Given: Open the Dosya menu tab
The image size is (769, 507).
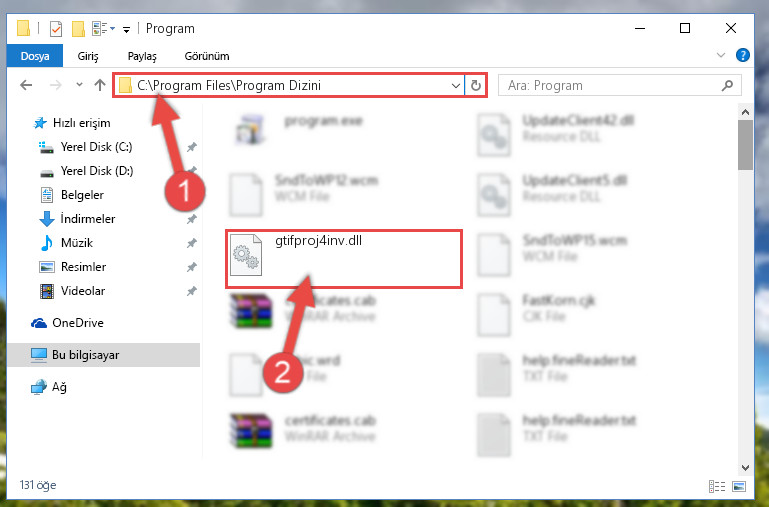Looking at the screenshot, I should [35, 56].
